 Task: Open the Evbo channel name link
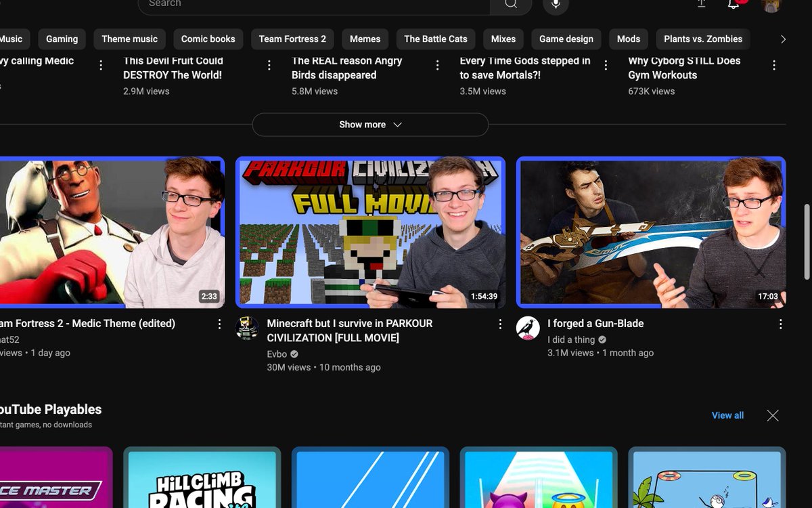point(277,354)
